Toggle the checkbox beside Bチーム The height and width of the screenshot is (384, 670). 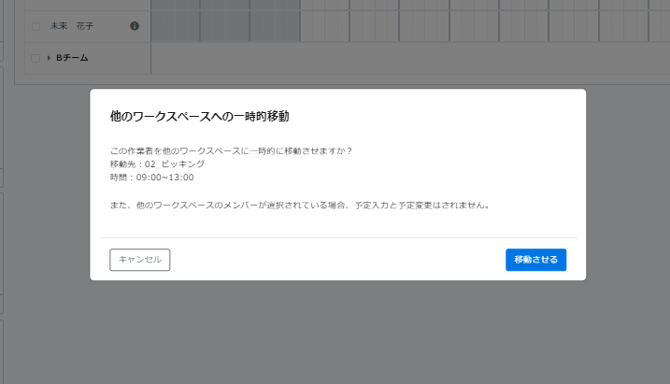coord(35,58)
